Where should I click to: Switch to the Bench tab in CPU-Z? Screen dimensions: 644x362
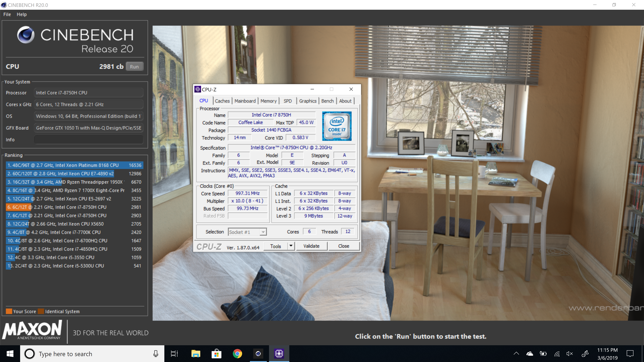tap(328, 101)
